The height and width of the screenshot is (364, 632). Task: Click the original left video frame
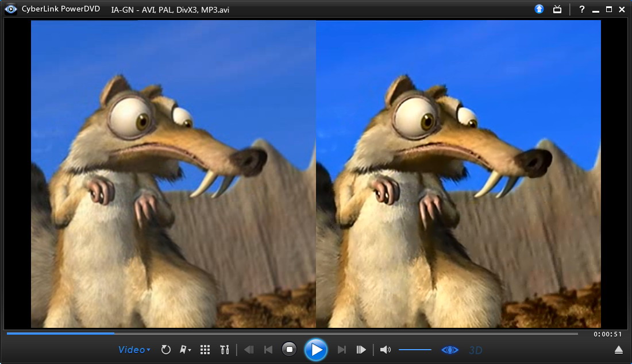[174, 174]
